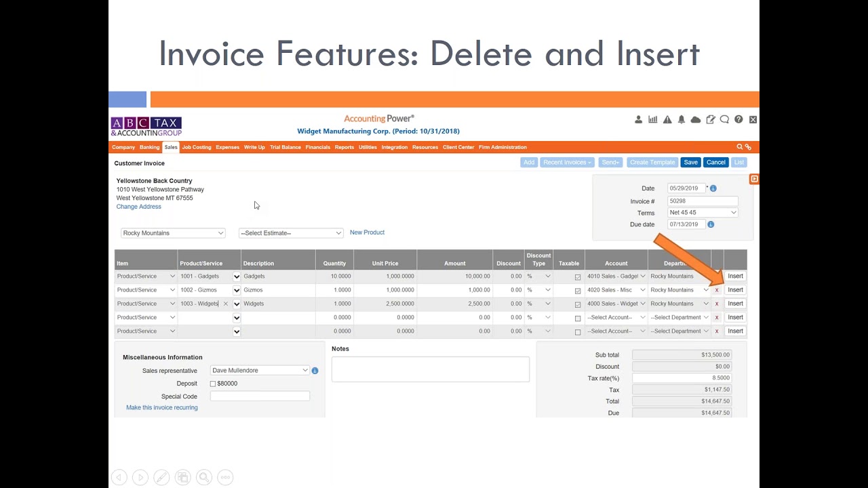Open the edit note icon
868x488 pixels.
(x=710, y=119)
